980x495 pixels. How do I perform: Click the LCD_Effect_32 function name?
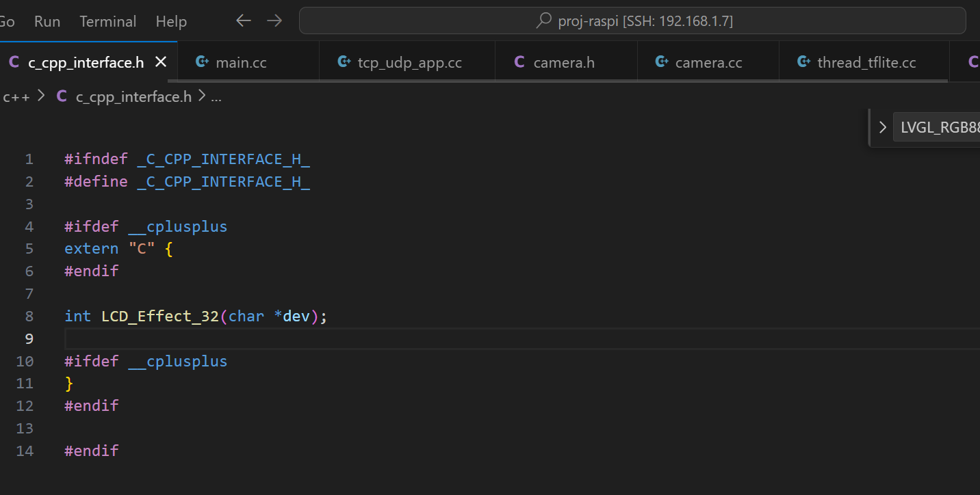[160, 316]
